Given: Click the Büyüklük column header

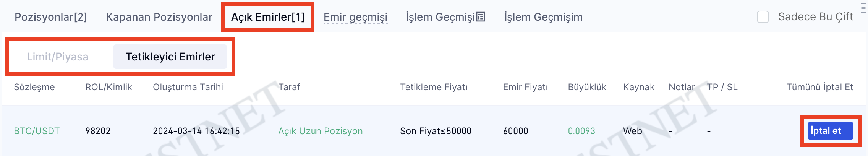Looking at the screenshot, I should [x=587, y=87].
